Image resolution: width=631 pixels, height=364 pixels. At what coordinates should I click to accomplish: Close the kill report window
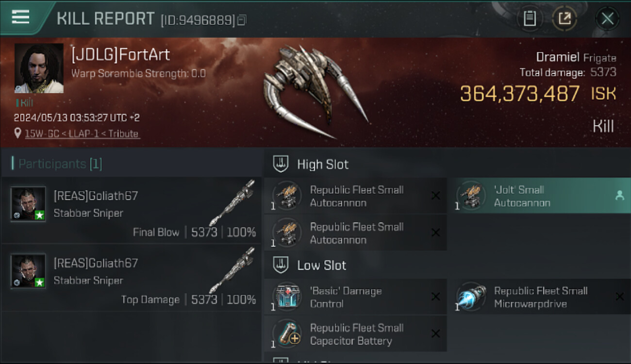point(607,19)
